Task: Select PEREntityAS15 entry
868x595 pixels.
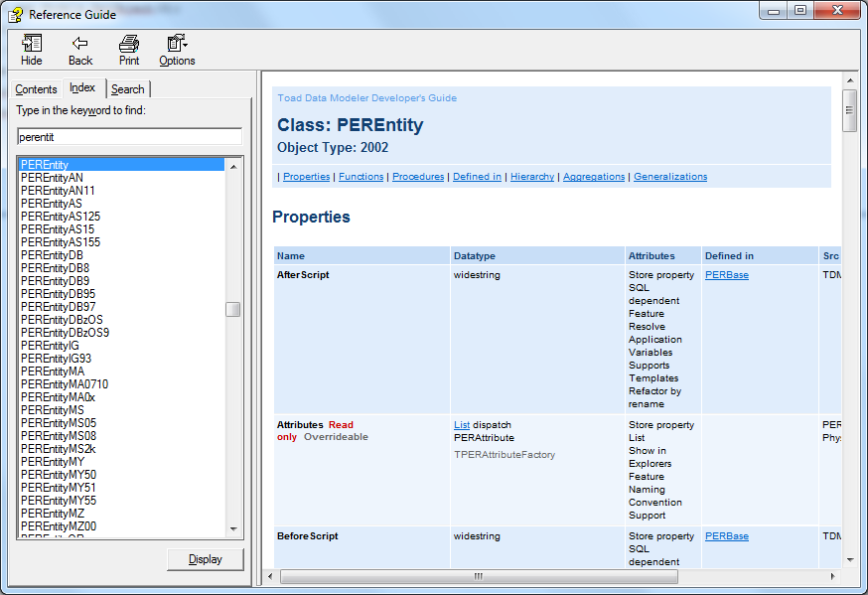Action: click(x=58, y=229)
